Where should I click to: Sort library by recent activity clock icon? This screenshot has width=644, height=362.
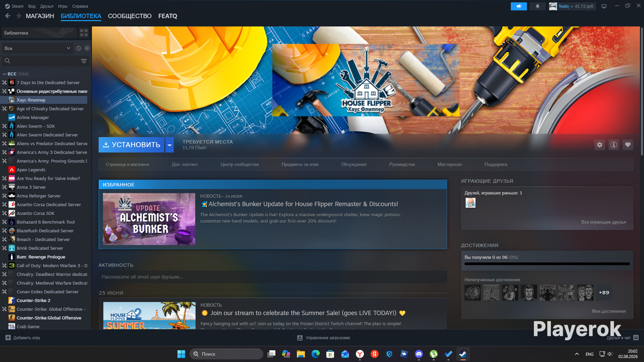(79, 48)
